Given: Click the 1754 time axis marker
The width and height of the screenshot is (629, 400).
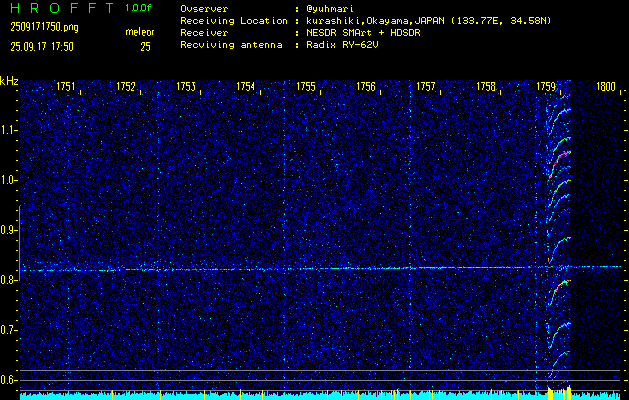Looking at the screenshot, I should pyautogui.click(x=246, y=86).
